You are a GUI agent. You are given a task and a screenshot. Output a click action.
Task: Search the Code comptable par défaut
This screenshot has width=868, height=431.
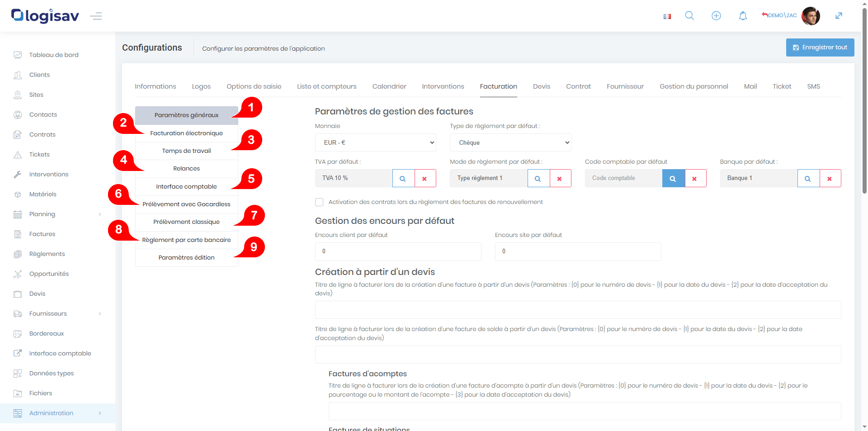(673, 178)
